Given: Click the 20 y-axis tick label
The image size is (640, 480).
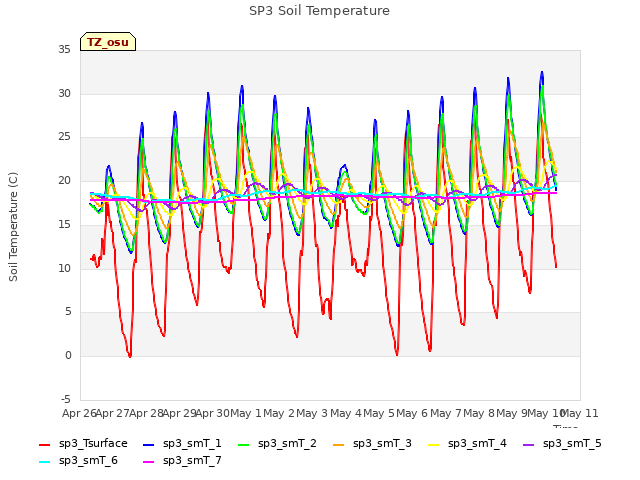Looking at the screenshot, I should tap(64, 180).
